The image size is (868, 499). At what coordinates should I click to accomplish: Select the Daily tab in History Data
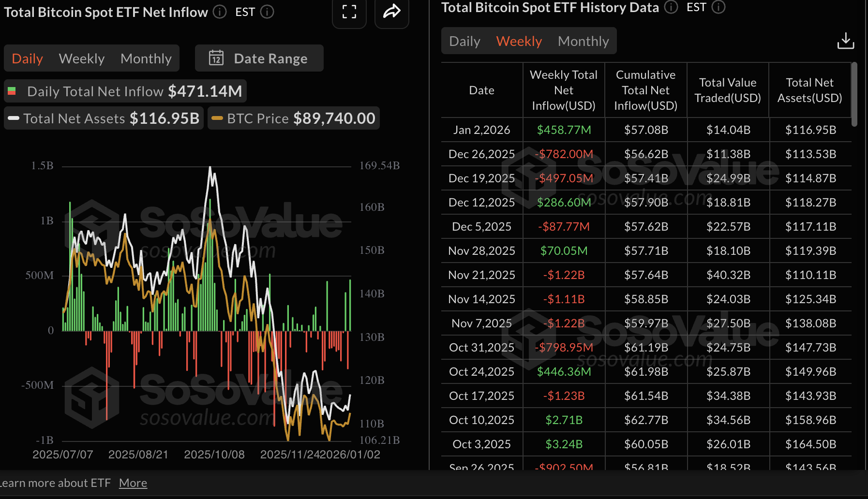tap(464, 41)
